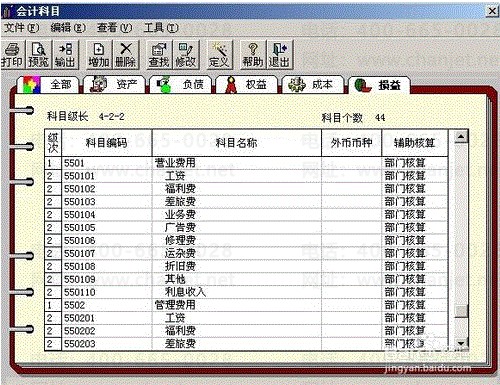Open the 编辑(E) menu

68,28
